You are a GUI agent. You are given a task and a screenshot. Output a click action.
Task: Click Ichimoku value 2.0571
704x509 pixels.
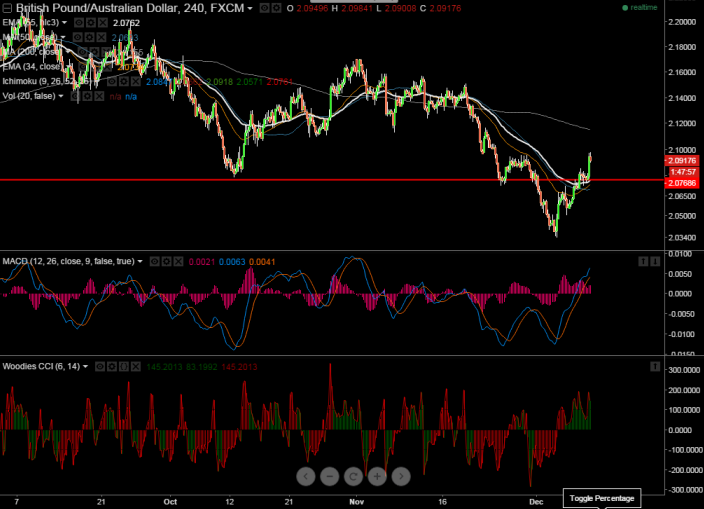point(250,82)
